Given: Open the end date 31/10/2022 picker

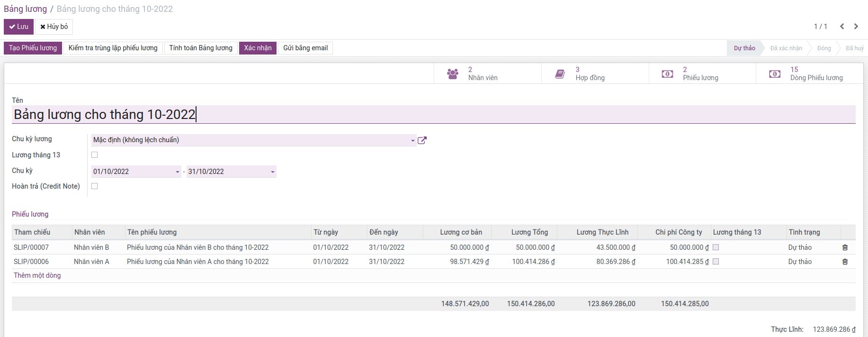Looking at the screenshot, I should [x=273, y=172].
